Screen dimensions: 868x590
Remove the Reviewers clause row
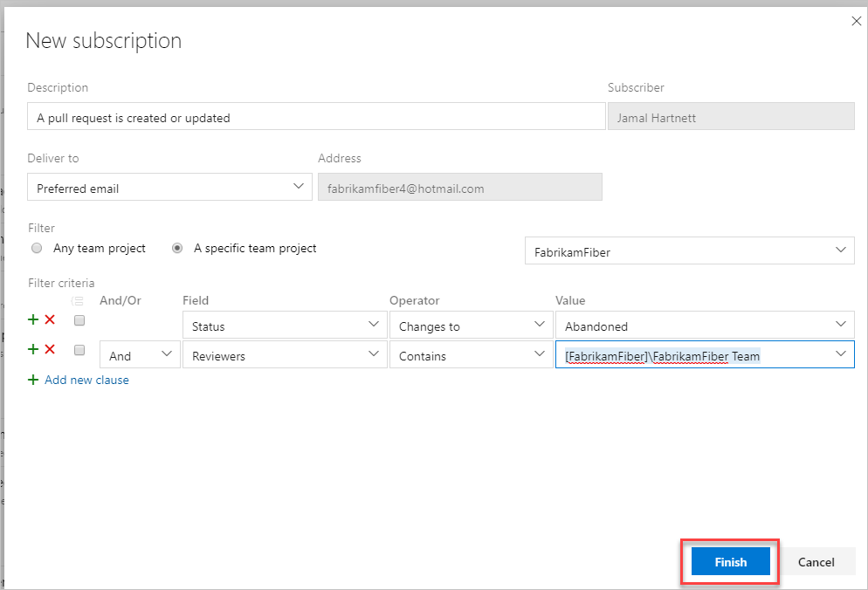tap(50, 349)
